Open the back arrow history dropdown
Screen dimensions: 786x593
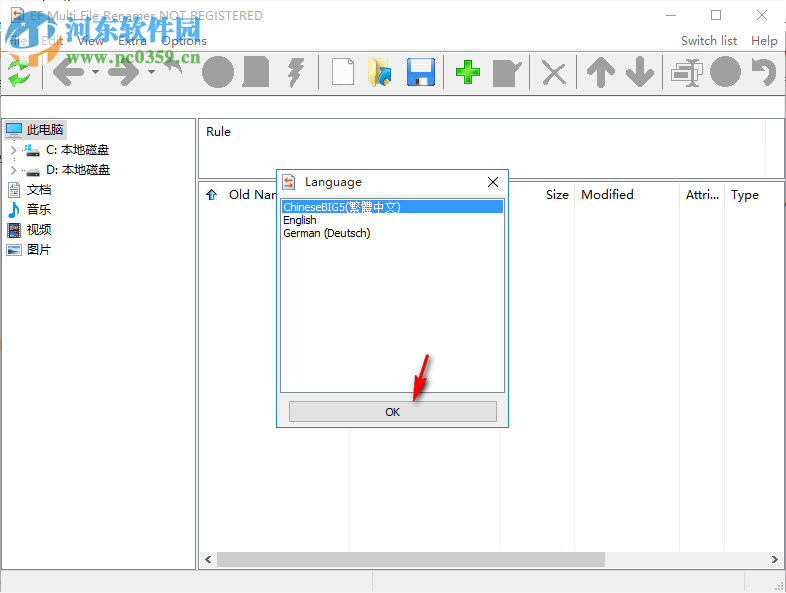click(x=95, y=72)
